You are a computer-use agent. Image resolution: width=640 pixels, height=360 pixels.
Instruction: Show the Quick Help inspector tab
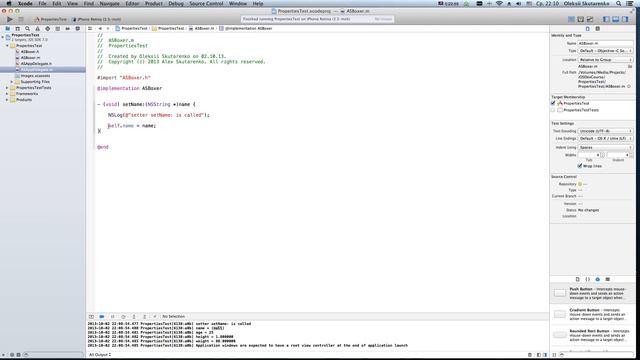pyautogui.click(x=598, y=29)
